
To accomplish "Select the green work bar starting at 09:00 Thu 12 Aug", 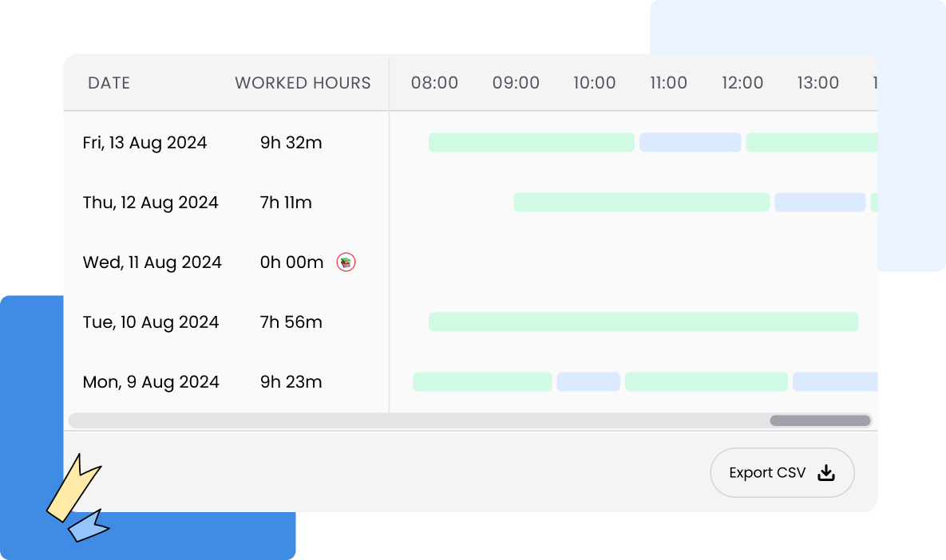I will 642,202.
